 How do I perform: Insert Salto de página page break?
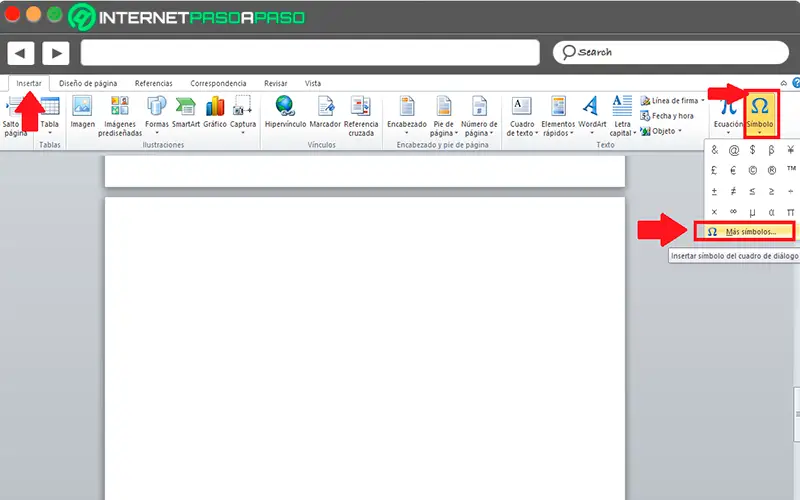[x=14, y=116]
